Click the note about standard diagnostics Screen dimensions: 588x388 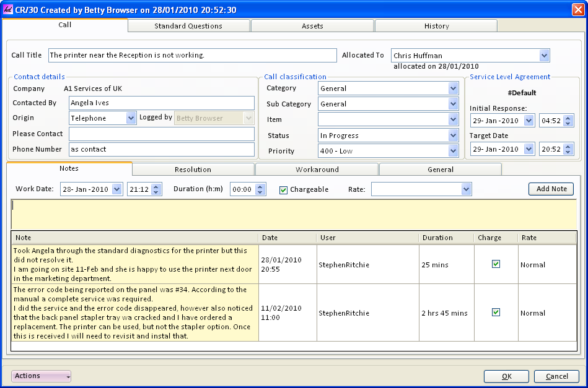click(x=135, y=264)
